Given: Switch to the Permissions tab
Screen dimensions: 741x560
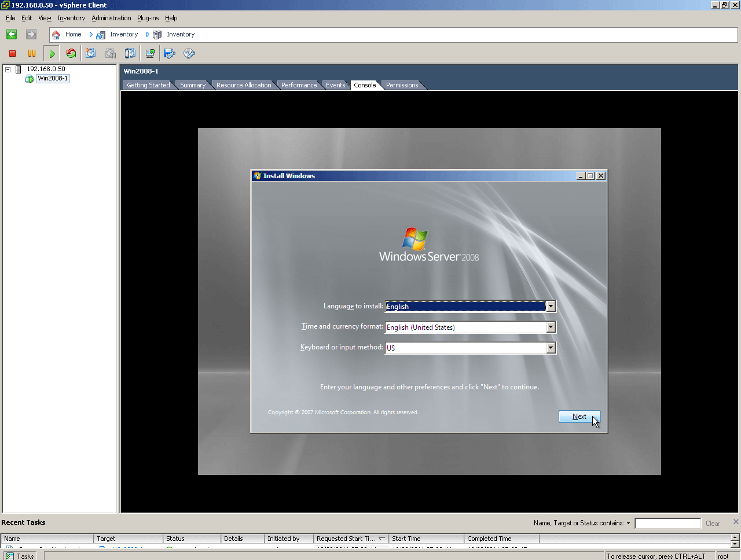Looking at the screenshot, I should tap(402, 85).
